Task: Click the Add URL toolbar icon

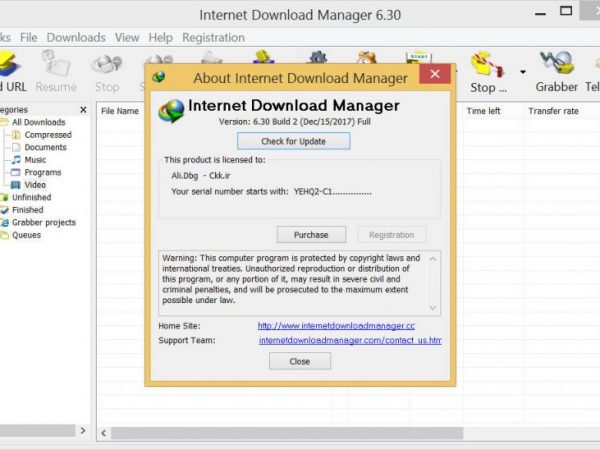Action: point(13,72)
